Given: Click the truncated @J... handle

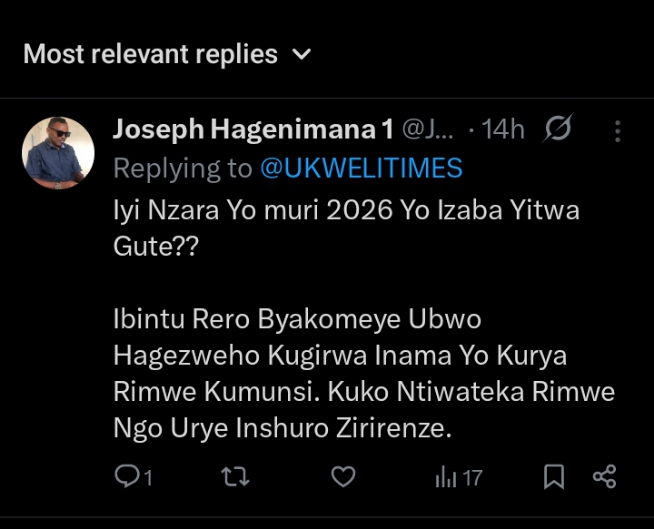Looking at the screenshot, I should [428, 130].
